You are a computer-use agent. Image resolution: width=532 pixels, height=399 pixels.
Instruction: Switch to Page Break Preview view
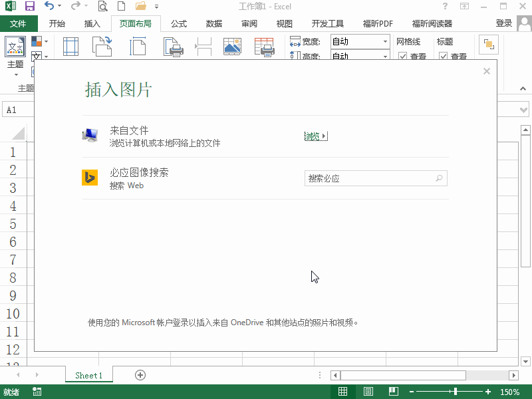pos(394,392)
